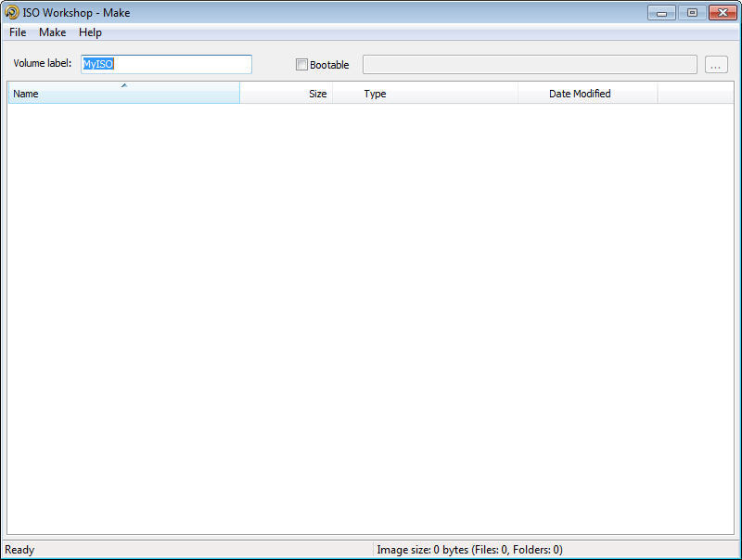This screenshot has height=560, width=742.
Task: Open the Make menu
Action: [52, 32]
